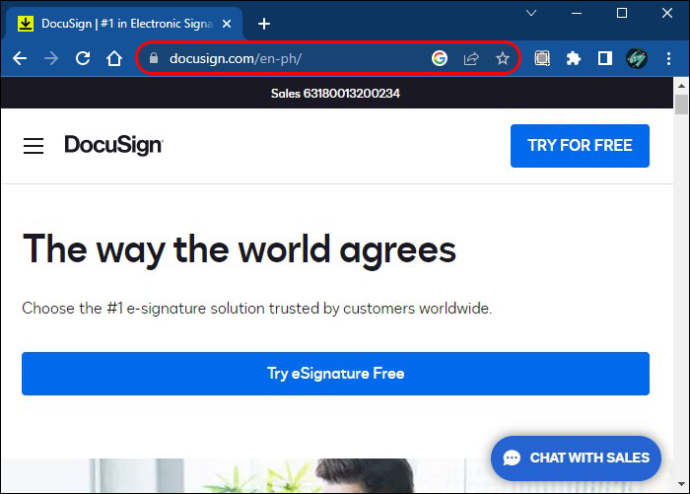The width and height of the screenshot is (690, 494).
Task: Click the Google icon in address bar
Action: [440, 58]
